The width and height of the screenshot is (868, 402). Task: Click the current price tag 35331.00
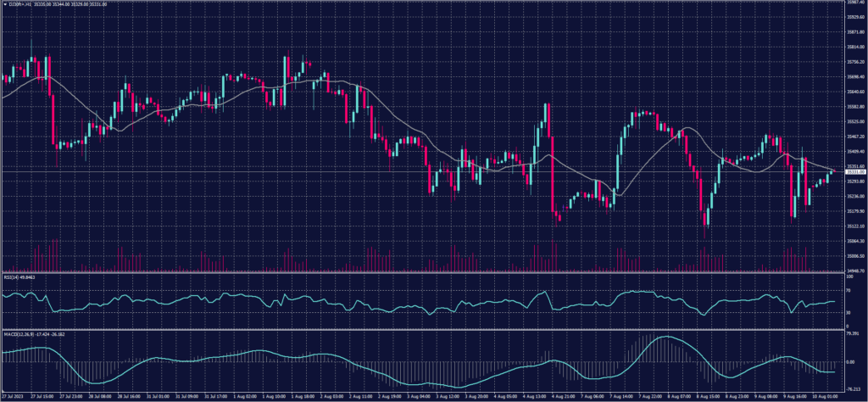pos(853,172)
